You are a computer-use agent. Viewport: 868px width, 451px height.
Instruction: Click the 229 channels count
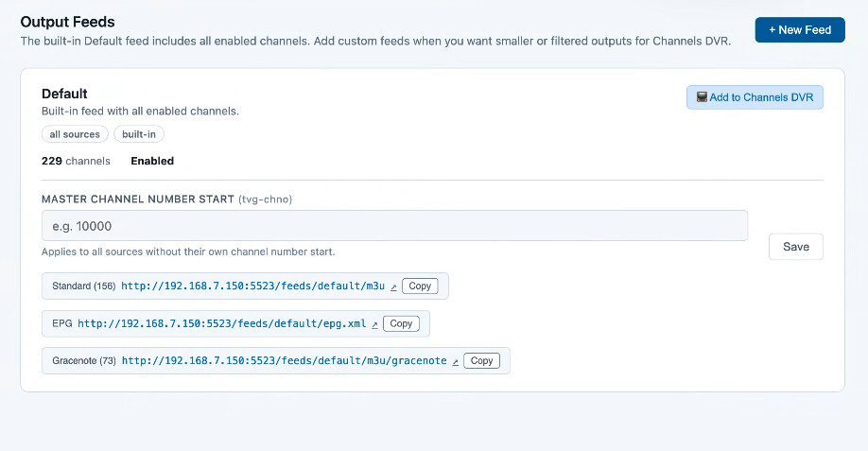(x=76, y=161)
